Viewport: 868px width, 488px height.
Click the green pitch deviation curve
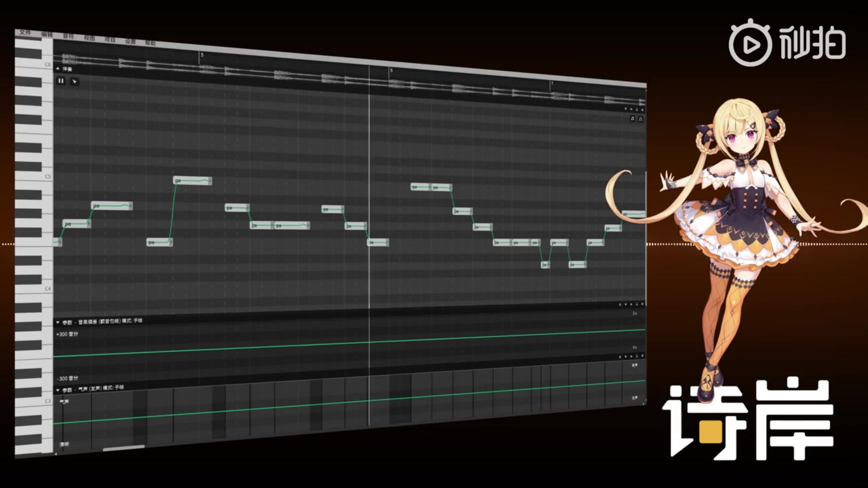click(x=349, y=343)
